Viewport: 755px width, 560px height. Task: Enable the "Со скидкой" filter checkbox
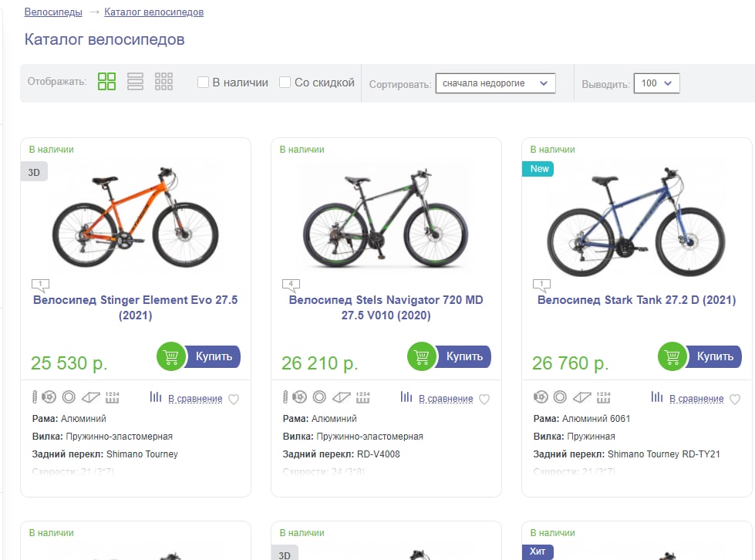[285, 83]
